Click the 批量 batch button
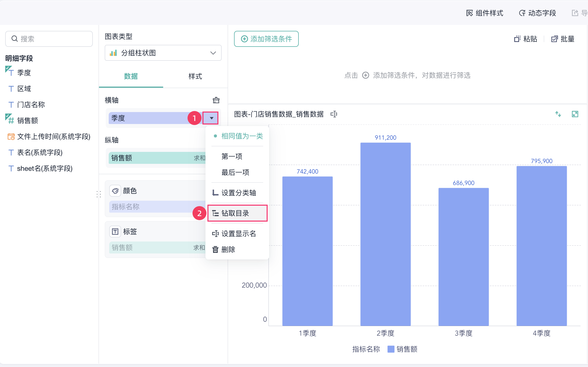The height and width of the screenshot is (367, 588). coord(563,39)
